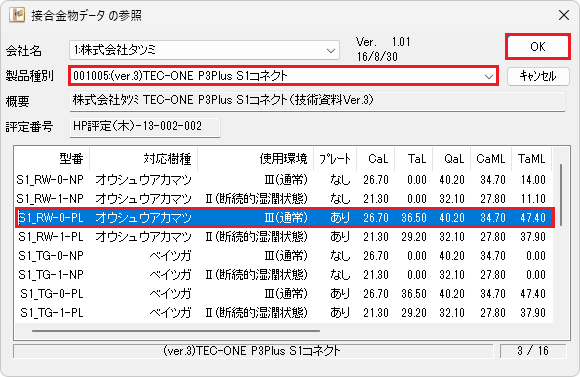The height and width of the screenshot is (377, 580).
Task: Click the 16/8/30 date label
Action: click(x=377, y=57)
